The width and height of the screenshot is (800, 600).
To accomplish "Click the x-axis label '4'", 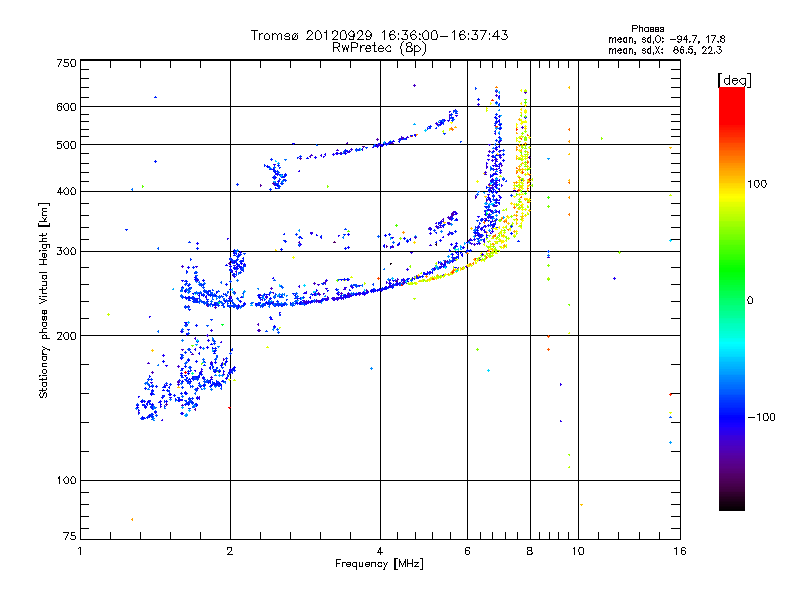I will (x=380, y=551).
